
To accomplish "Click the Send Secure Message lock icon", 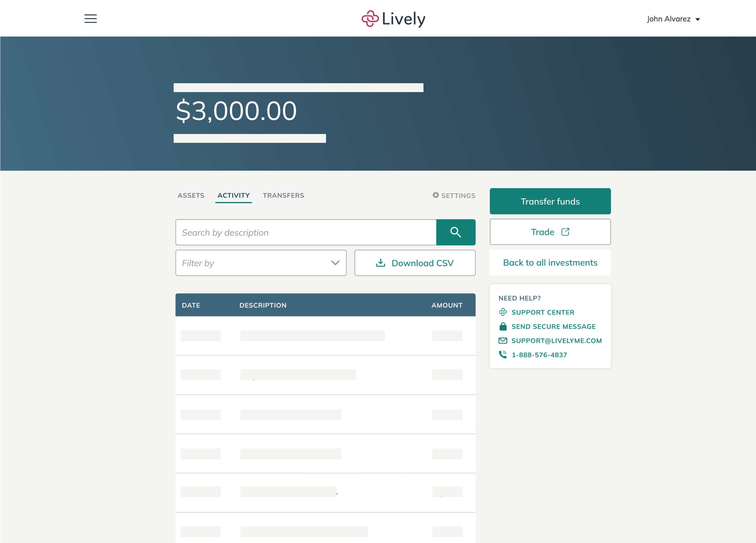I will point(503,326).
